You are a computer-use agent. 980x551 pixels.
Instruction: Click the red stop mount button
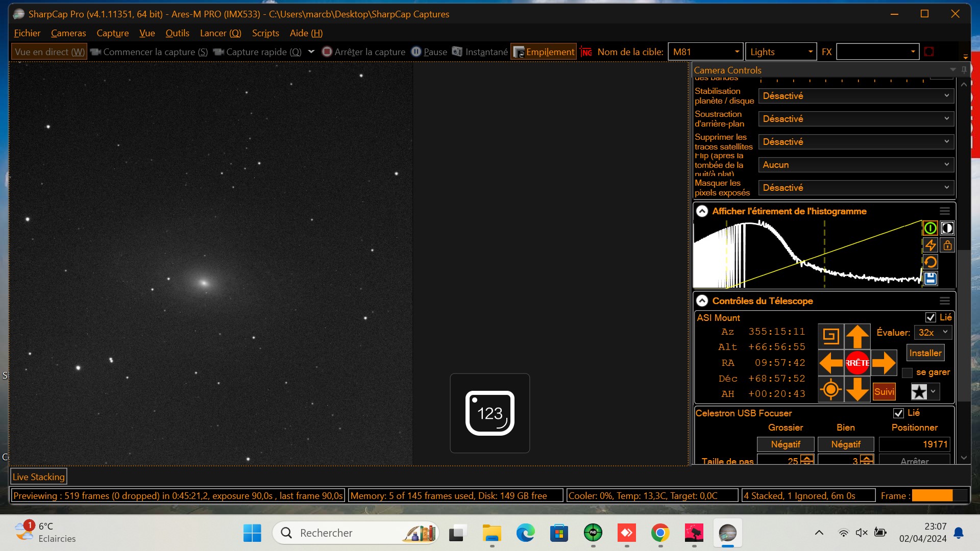pyautogui.click(x=857, y=363)
